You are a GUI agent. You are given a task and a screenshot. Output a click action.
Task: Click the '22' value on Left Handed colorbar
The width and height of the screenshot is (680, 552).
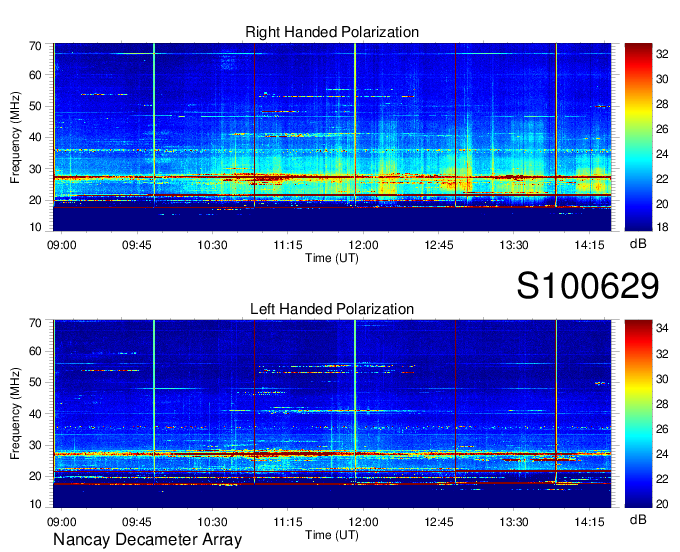pyautogui.click(x=662, y=479)
